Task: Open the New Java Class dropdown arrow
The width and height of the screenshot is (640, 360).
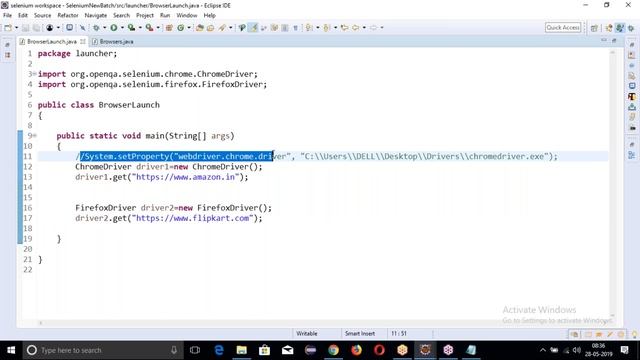Action: pos(189,28)
